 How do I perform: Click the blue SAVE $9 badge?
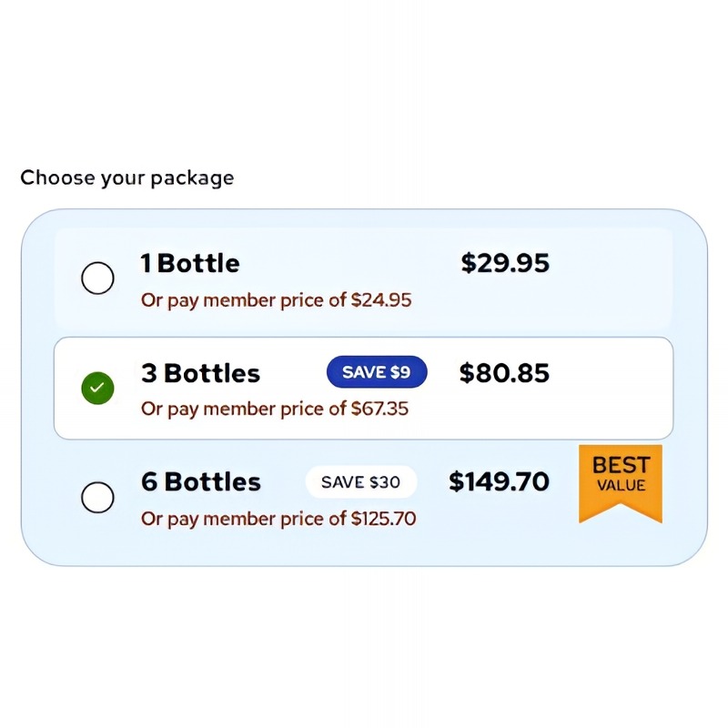[376, 372]
